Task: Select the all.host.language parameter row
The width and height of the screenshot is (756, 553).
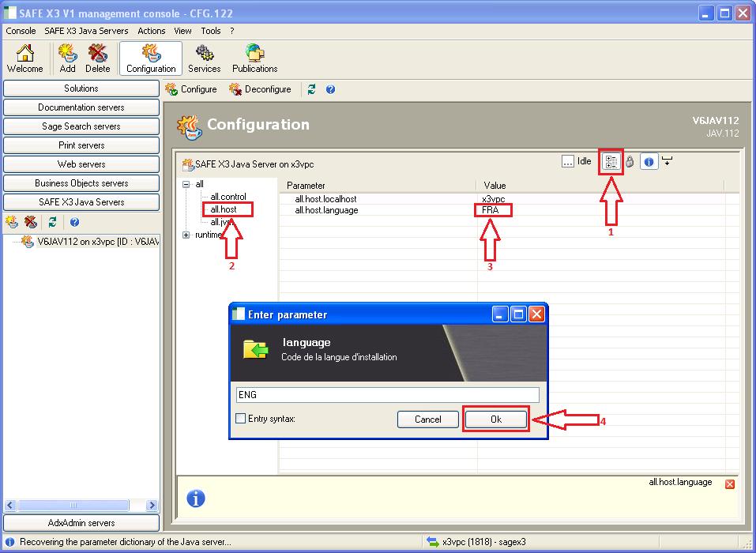Action: pos(509,210)
